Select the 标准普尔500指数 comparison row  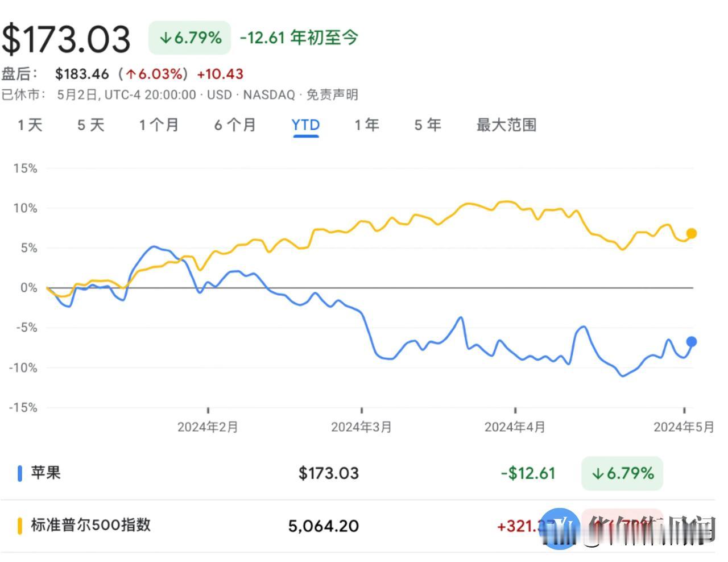click(x=358, y=526)
